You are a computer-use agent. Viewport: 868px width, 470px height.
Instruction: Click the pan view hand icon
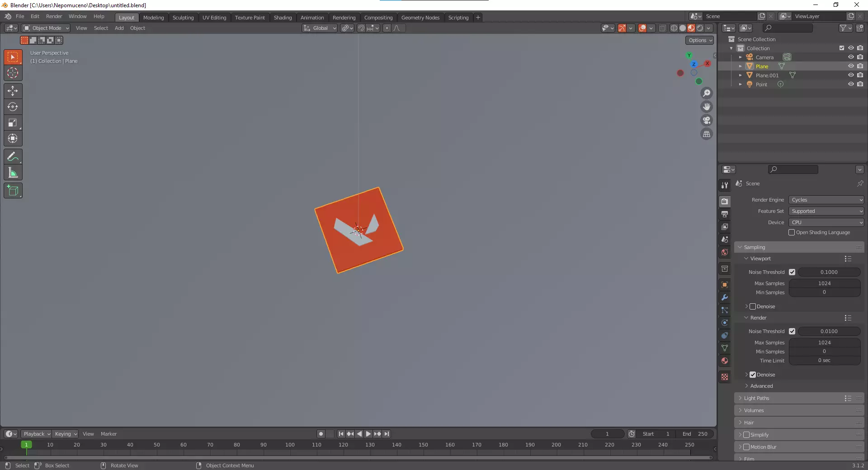click(x=707, y=107)
